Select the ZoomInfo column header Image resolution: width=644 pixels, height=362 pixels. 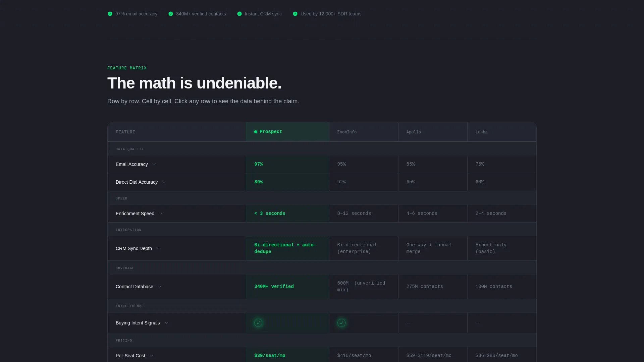click(x=364, y=132)
